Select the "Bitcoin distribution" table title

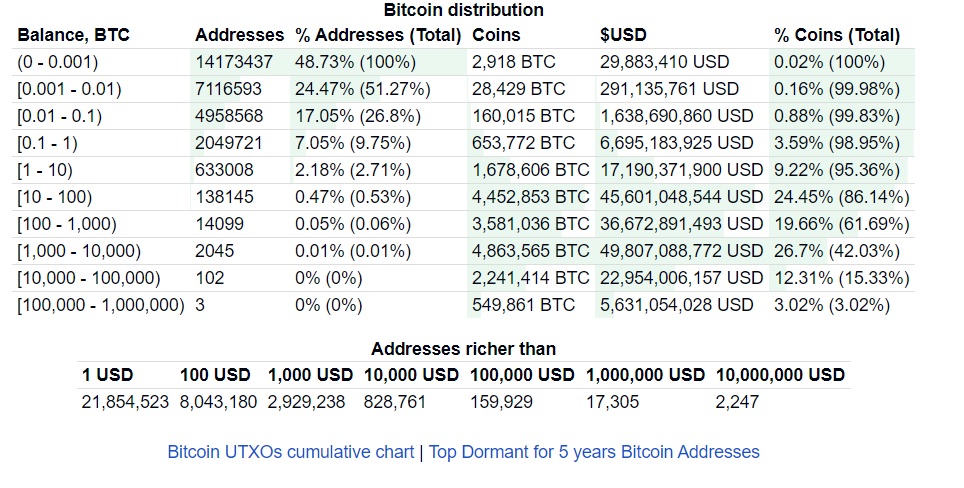464,10
